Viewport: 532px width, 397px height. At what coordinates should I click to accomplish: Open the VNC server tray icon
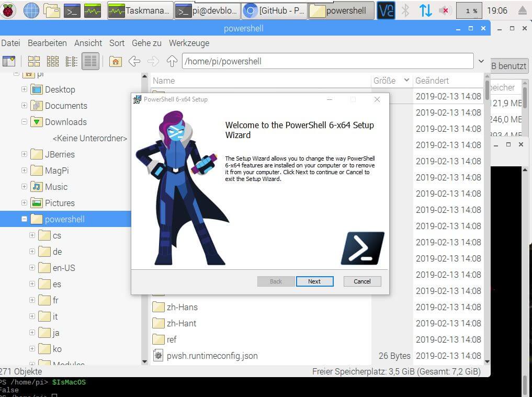point(386,10)
